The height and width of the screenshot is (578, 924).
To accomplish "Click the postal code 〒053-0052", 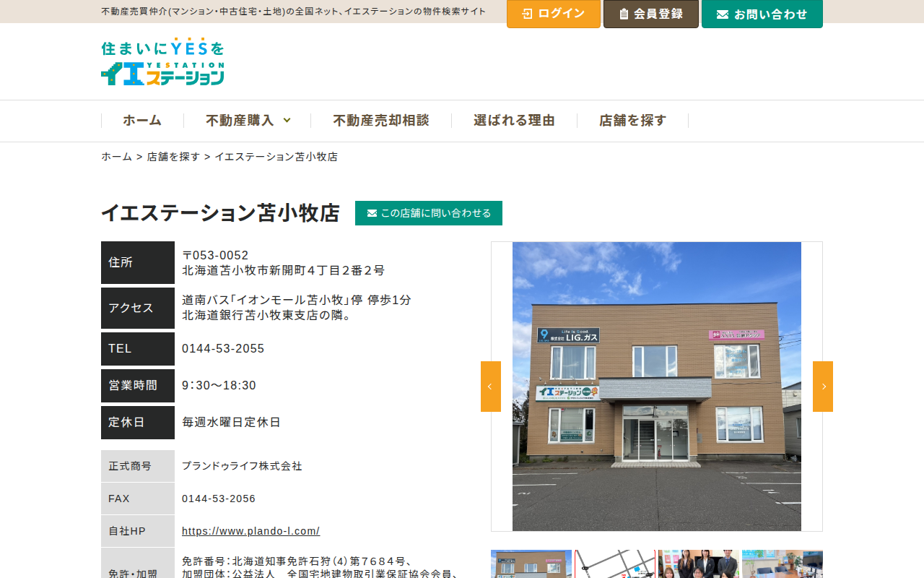I will 215,256.
